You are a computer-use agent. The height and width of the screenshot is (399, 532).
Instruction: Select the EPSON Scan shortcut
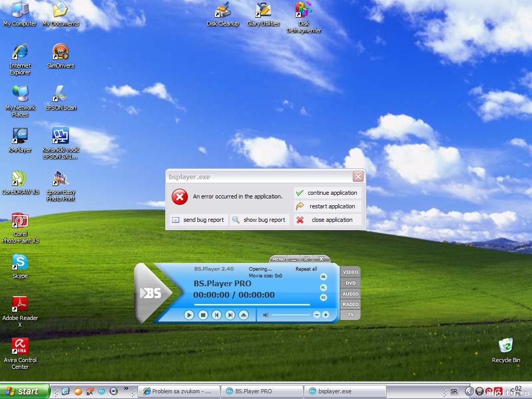[x=60, y=98]
